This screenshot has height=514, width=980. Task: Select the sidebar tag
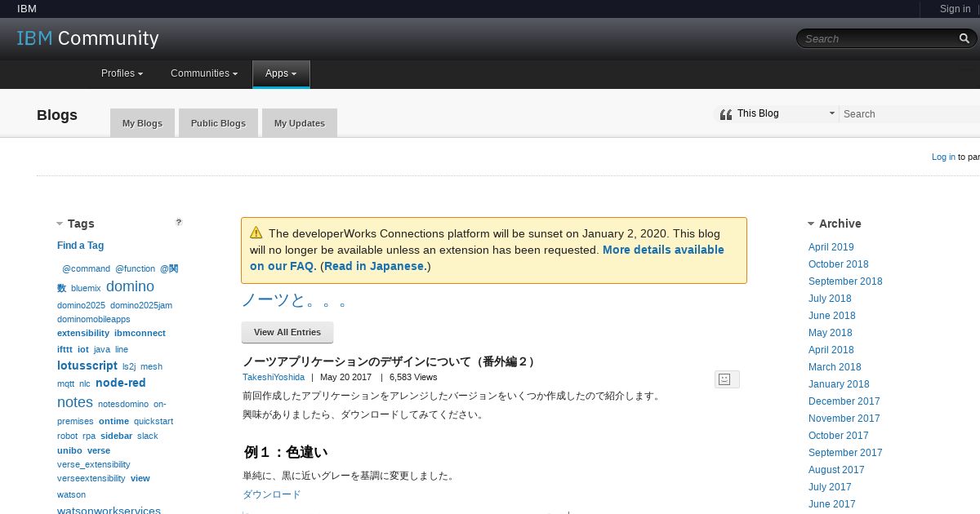(117, 436)
